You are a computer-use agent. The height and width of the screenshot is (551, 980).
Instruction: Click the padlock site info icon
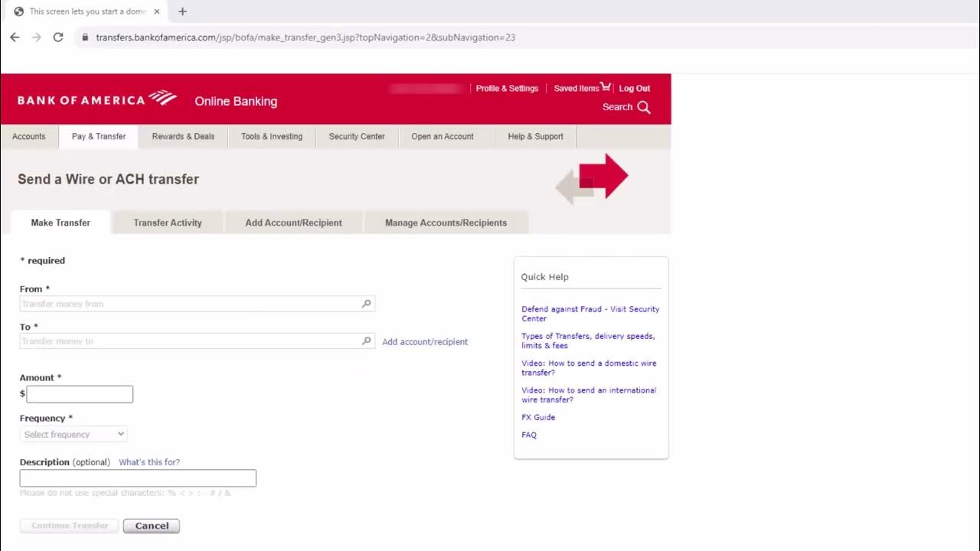coord(83,37)
